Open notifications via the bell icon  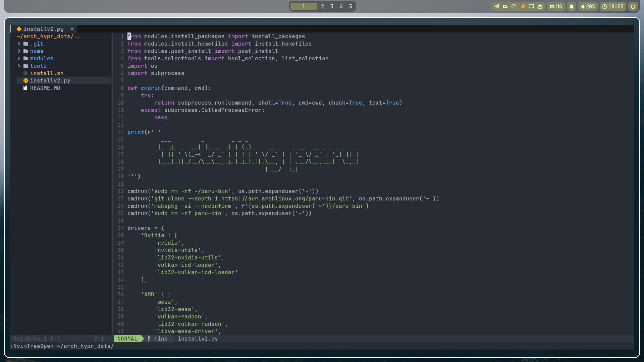[572, 6]
